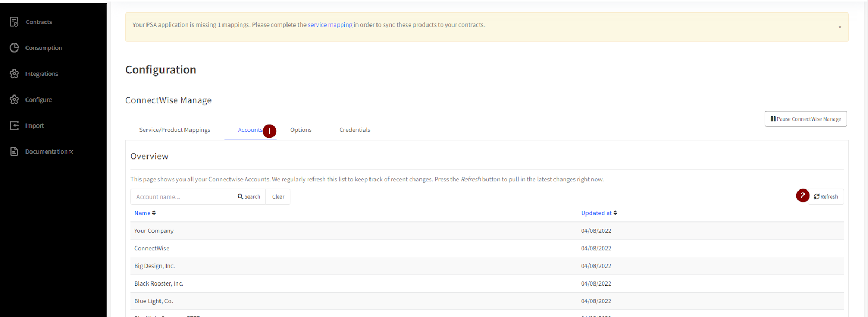The width and height of the screenshot is (868, 317).
Task: Click the Search button
Action: (249, 196)
